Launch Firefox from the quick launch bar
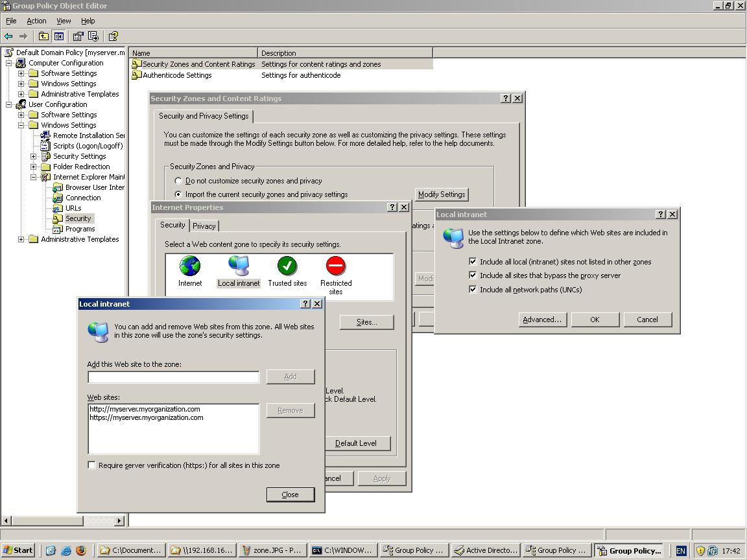747x560 pixels. tap(81, 550)
